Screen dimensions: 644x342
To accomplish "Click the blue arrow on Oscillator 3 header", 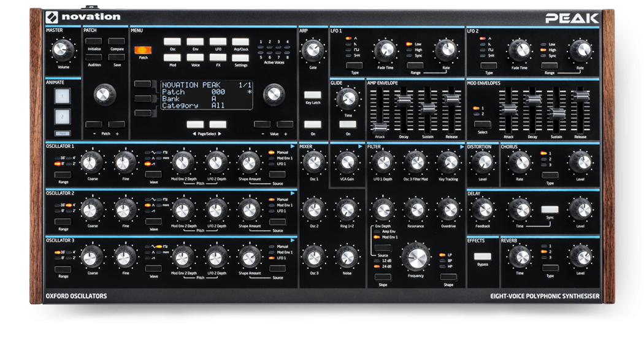I will click(293, 241).
